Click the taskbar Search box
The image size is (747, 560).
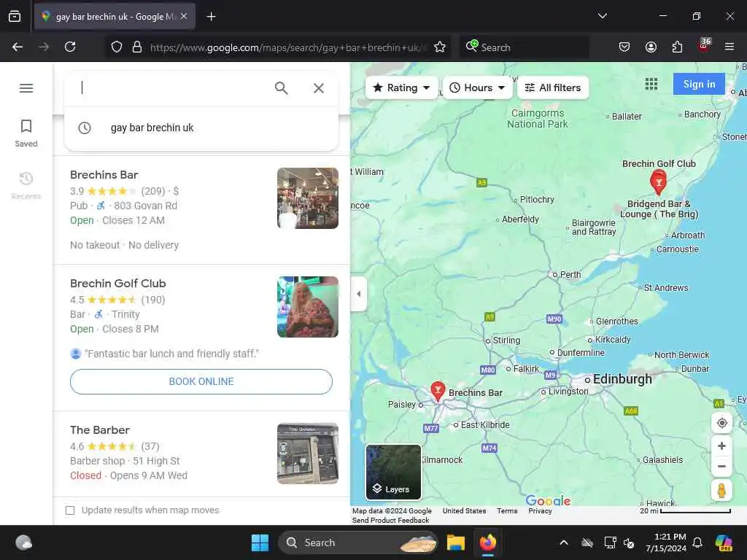357,542
